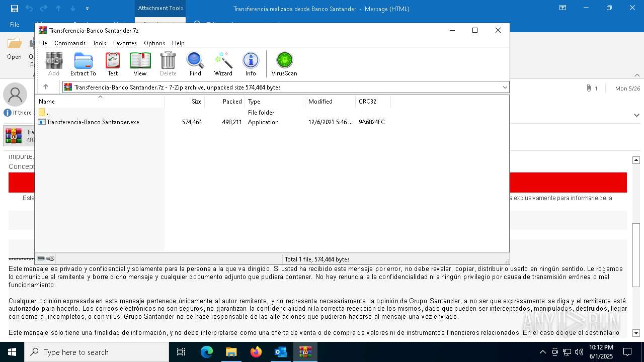Select Transferencia-Banco Santander.exe file
Image resolution: width=644 pixels, height=362 pixels.
(89, 122)
